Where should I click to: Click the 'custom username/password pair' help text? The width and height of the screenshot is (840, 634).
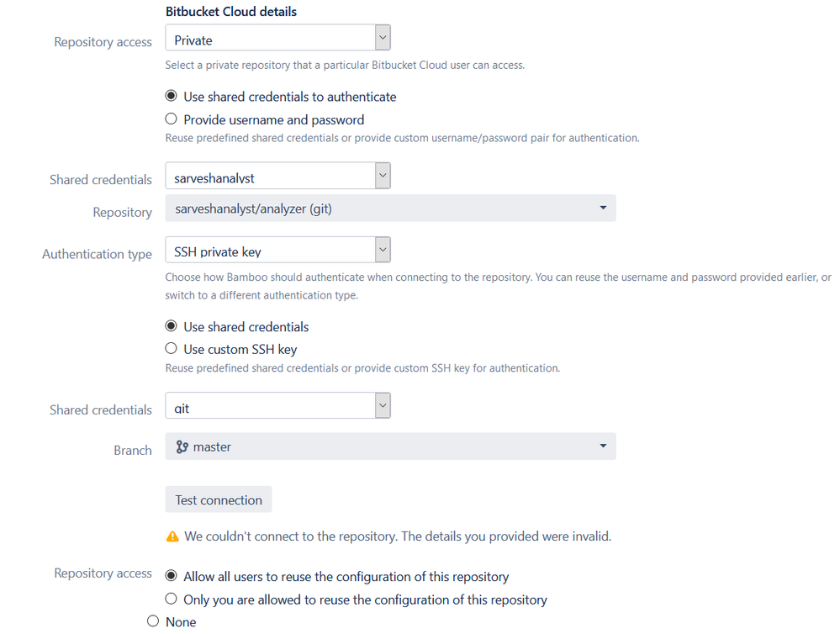click(x=402, y=138)
